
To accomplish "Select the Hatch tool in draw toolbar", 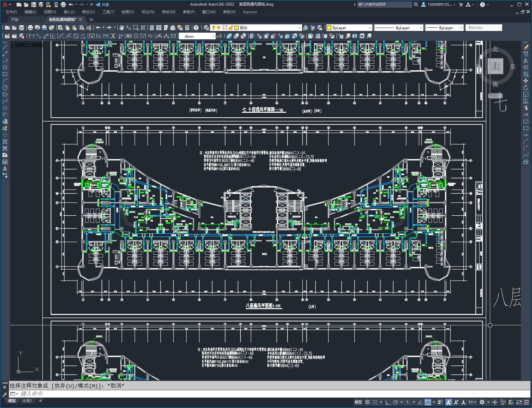I will [5, 142].
